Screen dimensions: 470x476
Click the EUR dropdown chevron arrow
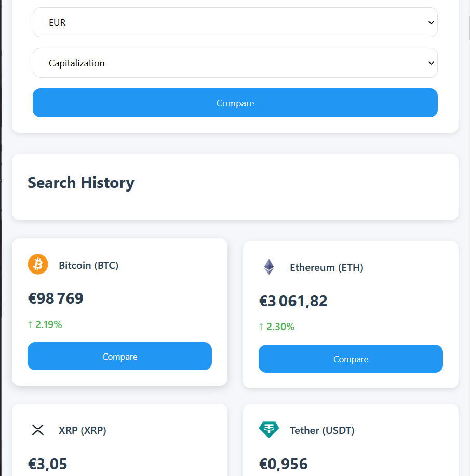click(431, 23)
